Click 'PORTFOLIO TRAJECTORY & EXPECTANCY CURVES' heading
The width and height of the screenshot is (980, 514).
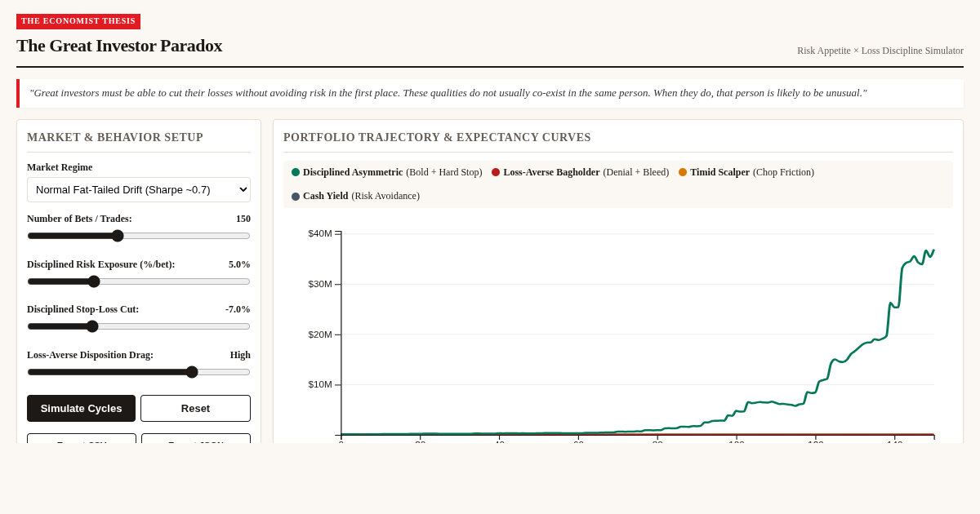click(437, 138)
